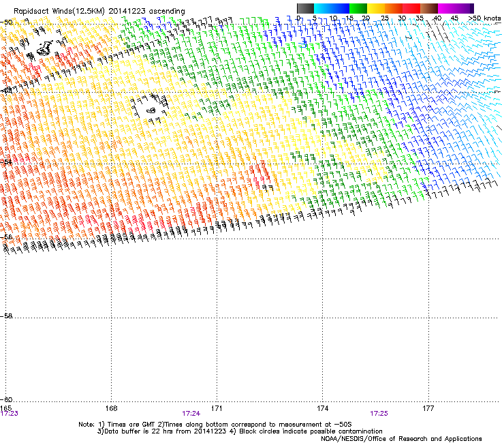Click the magenta 40-45 knots legend swatch

(x=447, y=8)
